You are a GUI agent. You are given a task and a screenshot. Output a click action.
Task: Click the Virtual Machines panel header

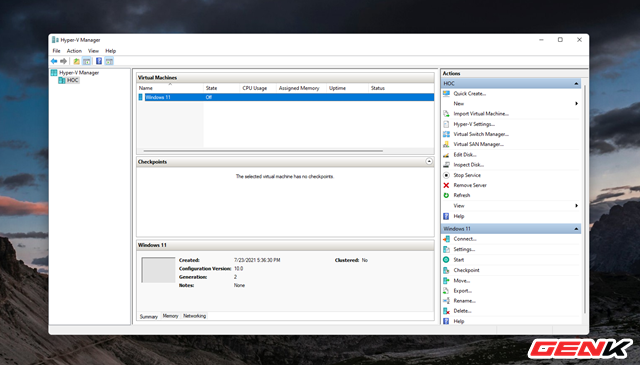285,78
